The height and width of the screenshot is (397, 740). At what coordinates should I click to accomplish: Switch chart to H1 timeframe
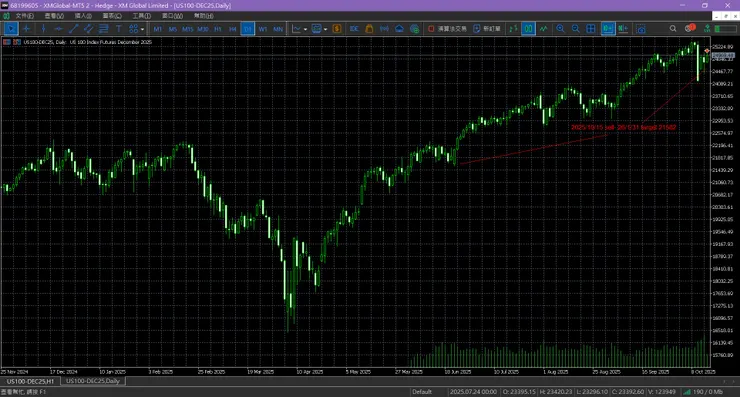pyautogui.click(x=218, y=29)
